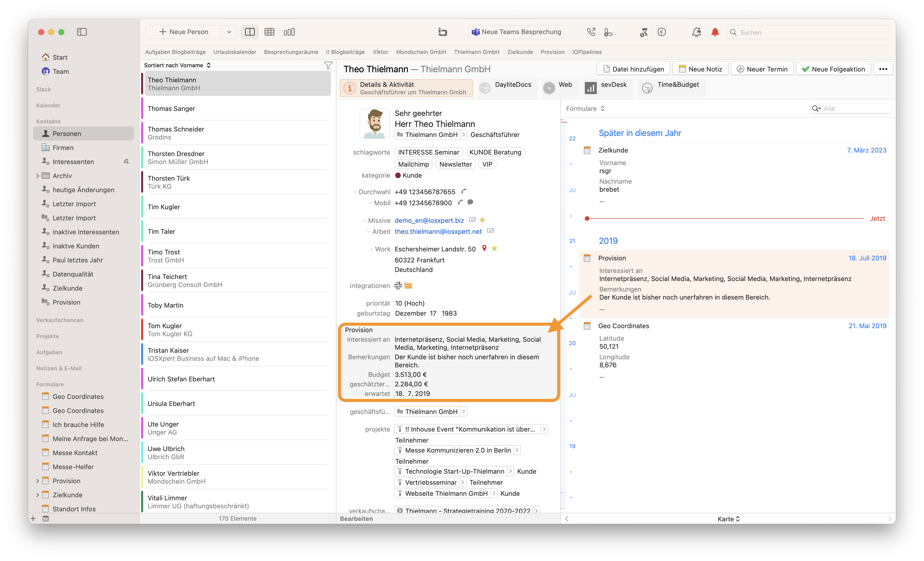Open the theo.thielmann@iosxpert.net email link
The width and height of the screenshot is (924, 561).
[x=438, y=232]
